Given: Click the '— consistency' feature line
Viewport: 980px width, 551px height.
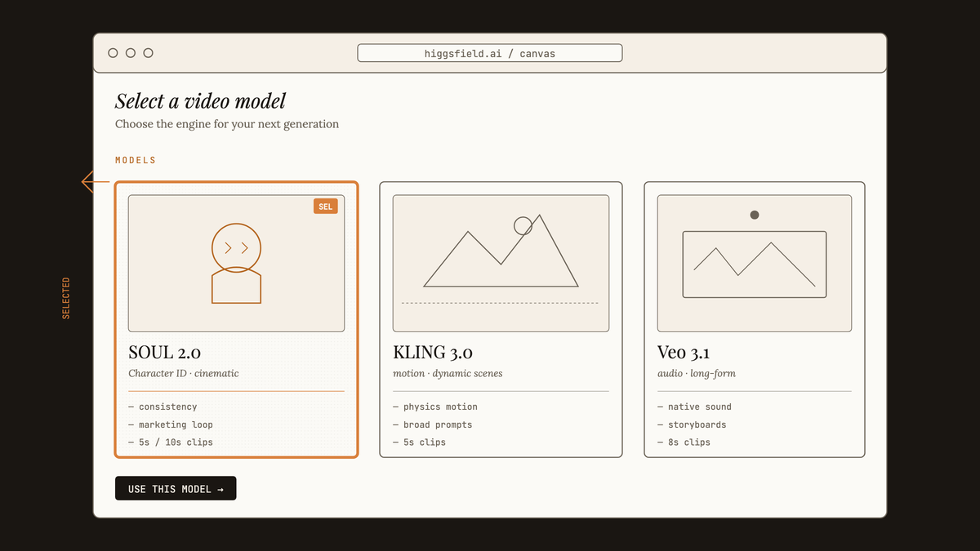Looking at the screenshot, I should [163, 407].
